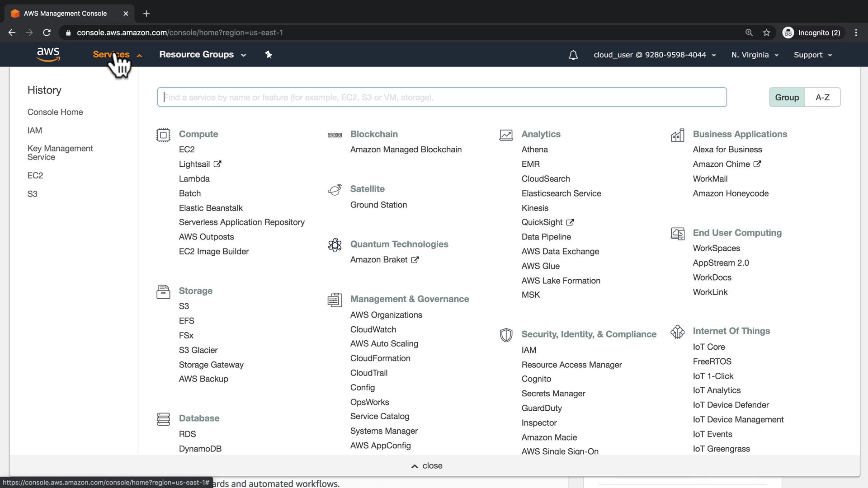The image size is (868, 488).
Task: Open Key Management Service from History
Action: tap(60, 153)
